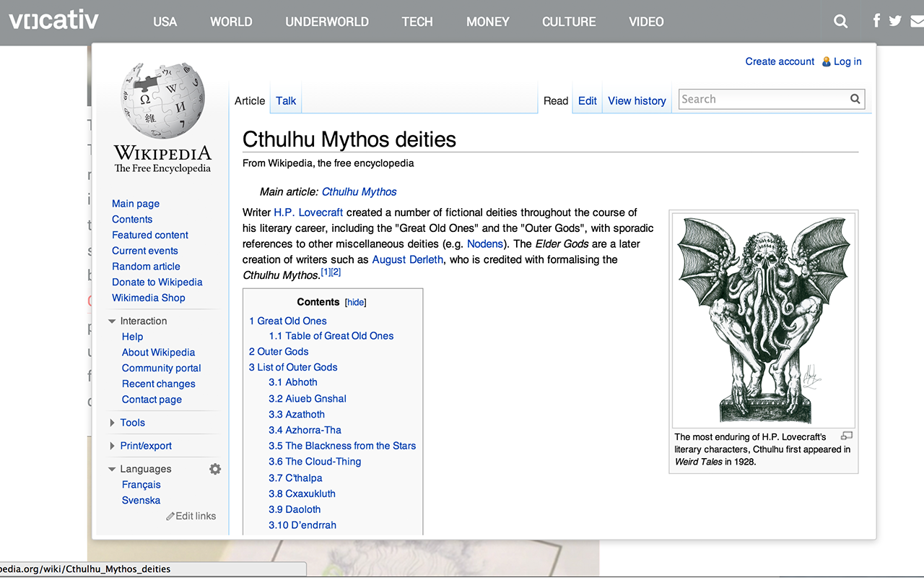924x578 pixels.
Task: Open the About Wikipedia link
Action: click(x=159, y=353)
